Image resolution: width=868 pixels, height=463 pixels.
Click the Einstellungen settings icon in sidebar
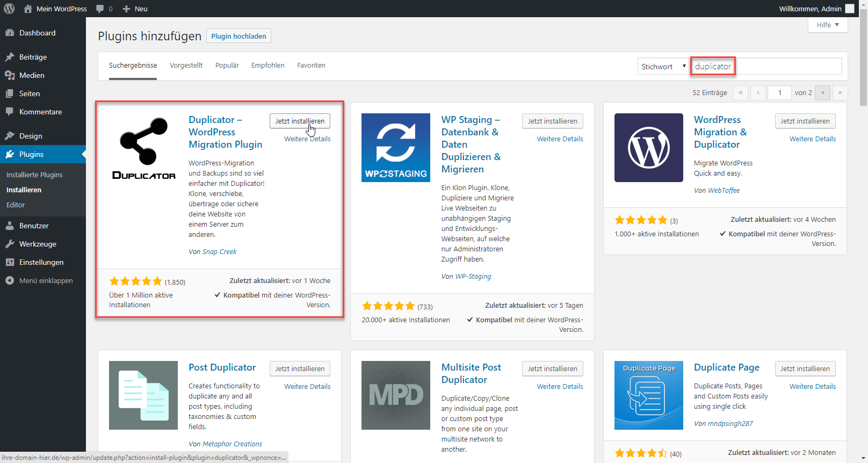(10, 262)
